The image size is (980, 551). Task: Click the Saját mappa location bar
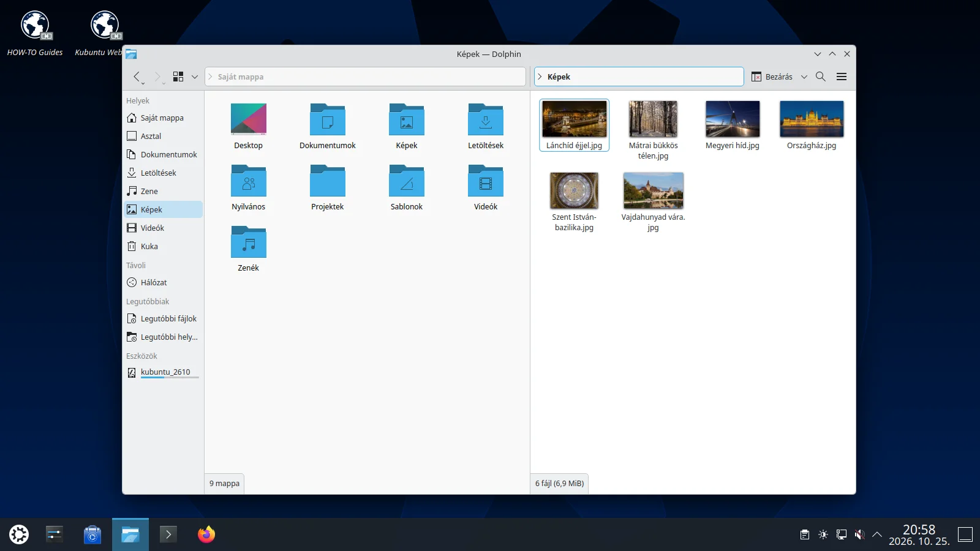click(x=365, y=77)
